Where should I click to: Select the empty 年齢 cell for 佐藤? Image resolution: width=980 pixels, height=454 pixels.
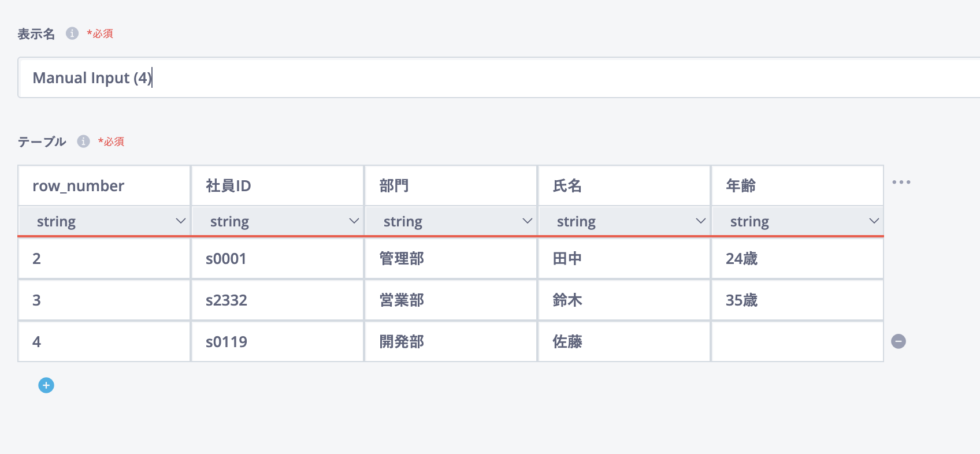[797, 342]
